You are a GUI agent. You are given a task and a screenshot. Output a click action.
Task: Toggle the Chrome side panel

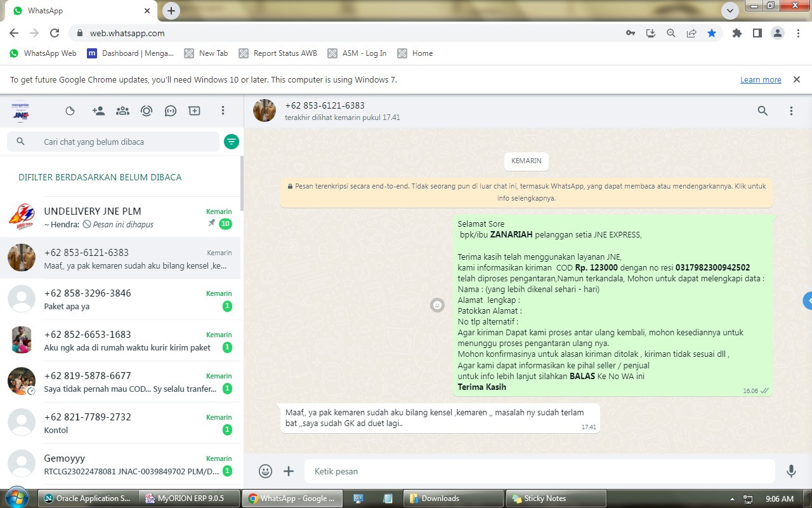pyautogui.click(x=757, y=33)
